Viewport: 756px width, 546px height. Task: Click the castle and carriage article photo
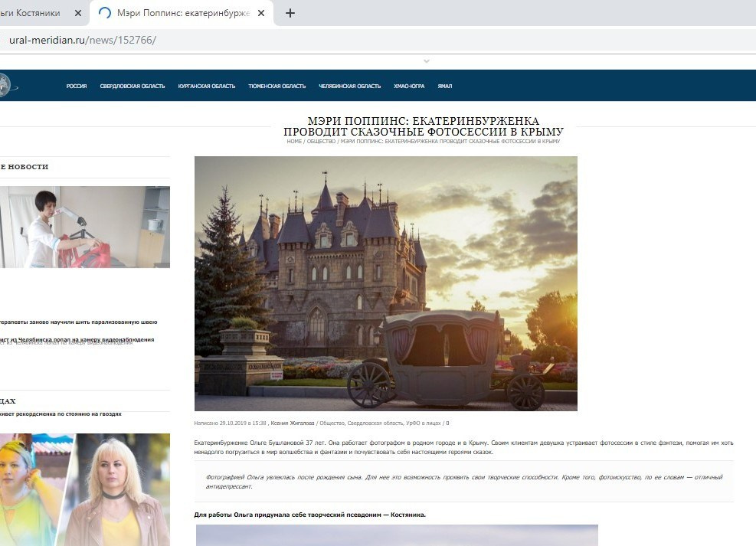[386, 282]
